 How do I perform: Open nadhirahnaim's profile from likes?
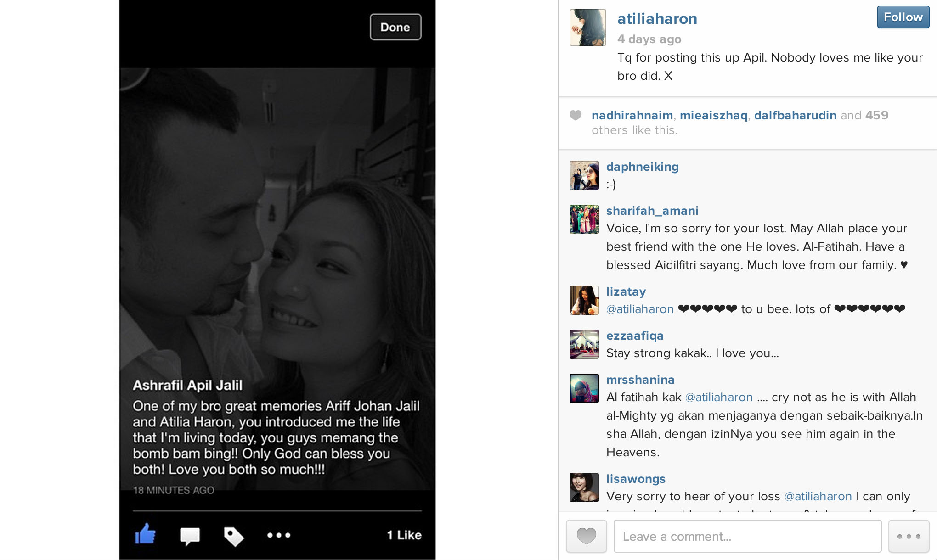coord(632,115)
